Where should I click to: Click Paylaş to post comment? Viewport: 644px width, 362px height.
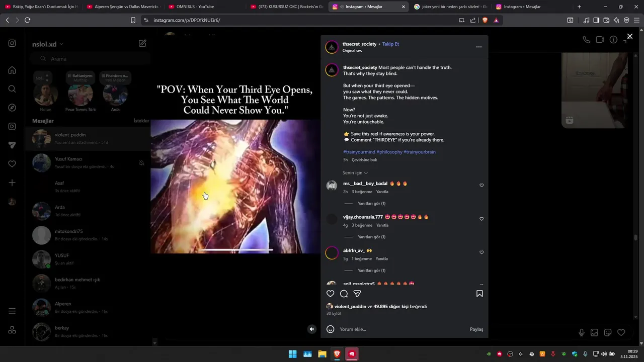(x=476, y=329)
